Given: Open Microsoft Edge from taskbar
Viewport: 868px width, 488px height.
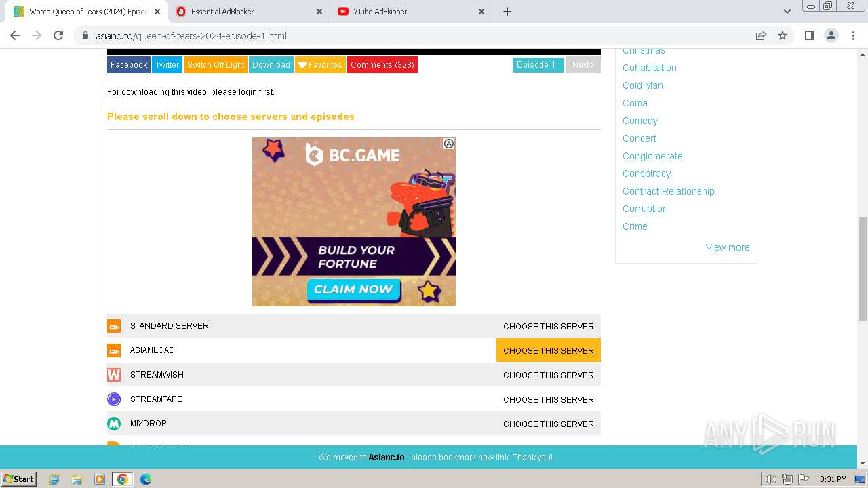Looking at the screenshot, I should click(x=145, y=479).
